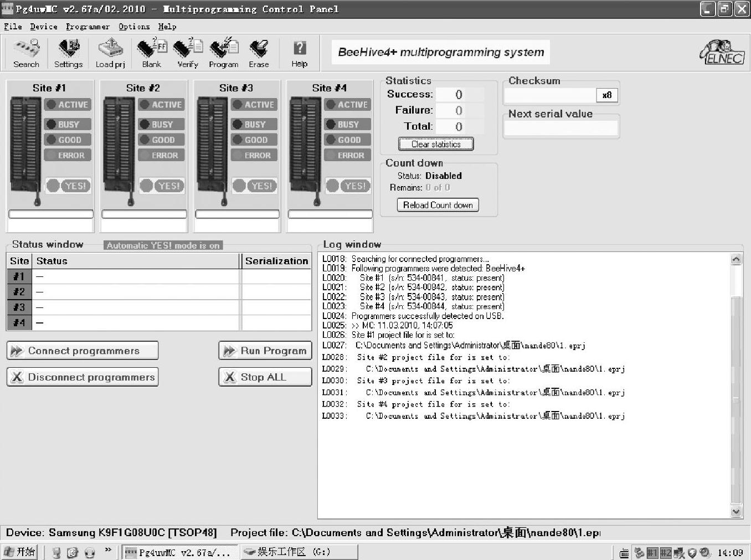This screenshot has width=751, height=560.
Task: Click the x8 checksum mode box
Action: [607, 95]
